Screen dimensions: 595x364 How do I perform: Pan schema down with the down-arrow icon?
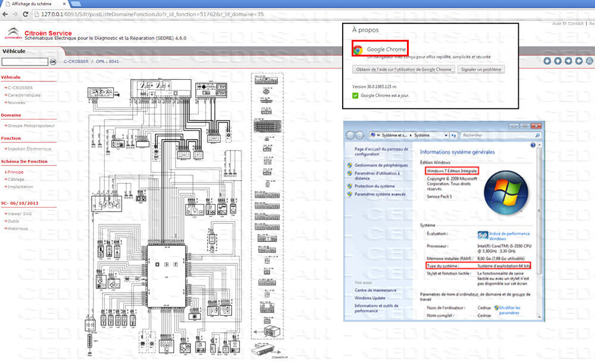click(558, 61)
